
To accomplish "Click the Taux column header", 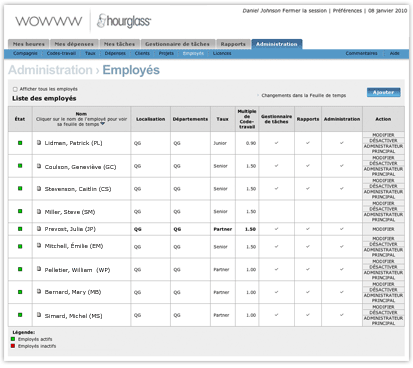I will click(222, 119).
